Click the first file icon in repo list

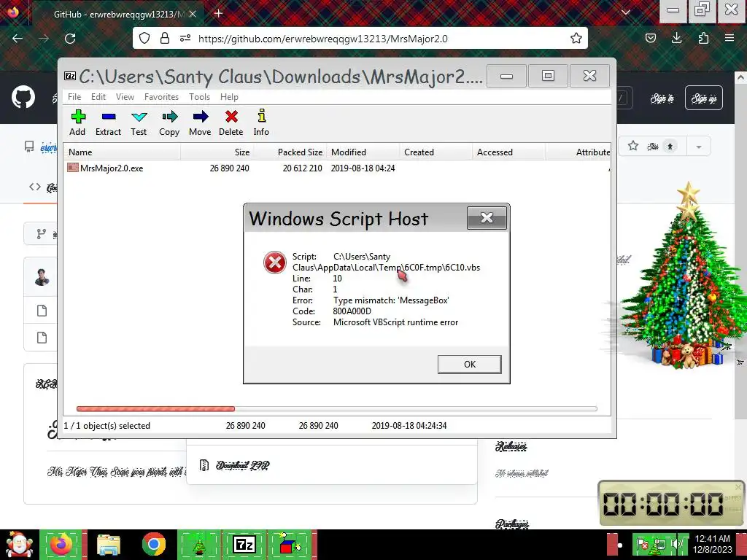[x=42, y=311]
